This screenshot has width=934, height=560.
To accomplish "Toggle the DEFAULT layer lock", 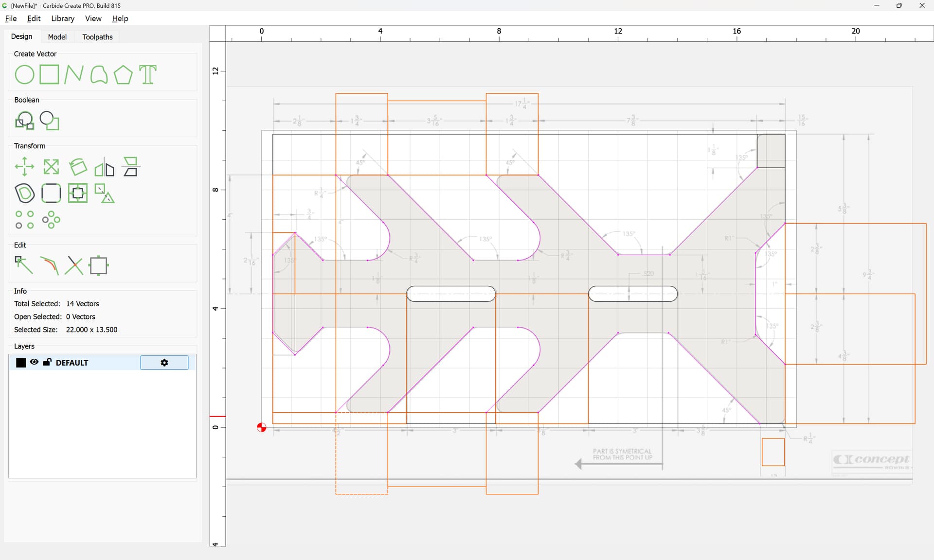I will [47, 362].
